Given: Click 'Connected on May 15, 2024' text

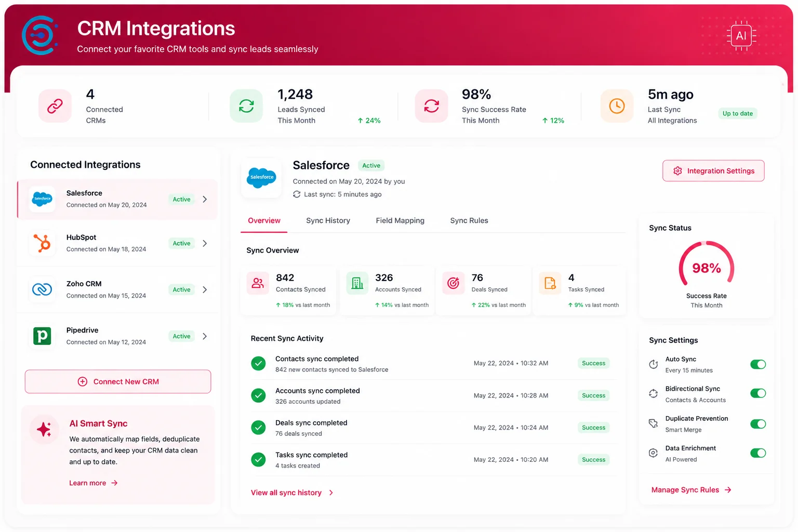Looking at the screenshot, I should (x=106, y=296).
